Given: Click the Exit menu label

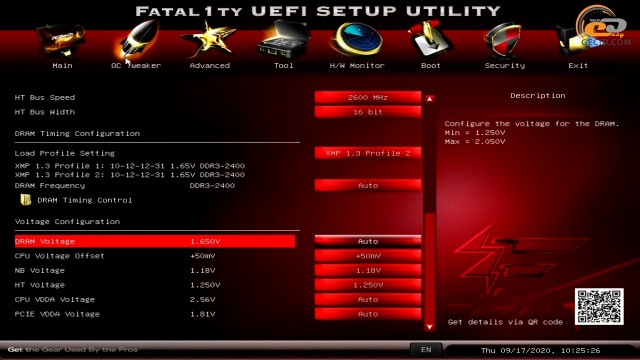Looking at the screenshot, I should 578,65.
